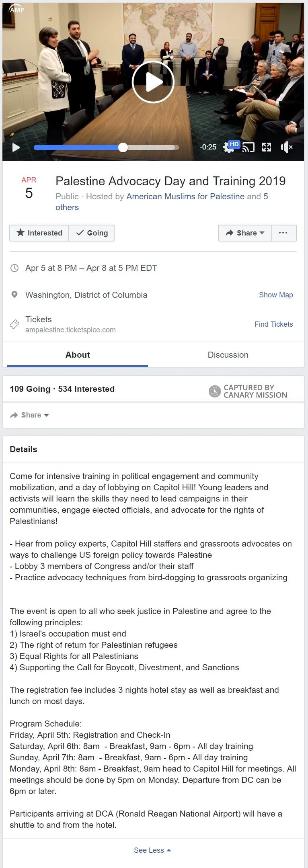
Task: Click the large center play button on video
Action: pyautogui.click(x=153, y=82)
